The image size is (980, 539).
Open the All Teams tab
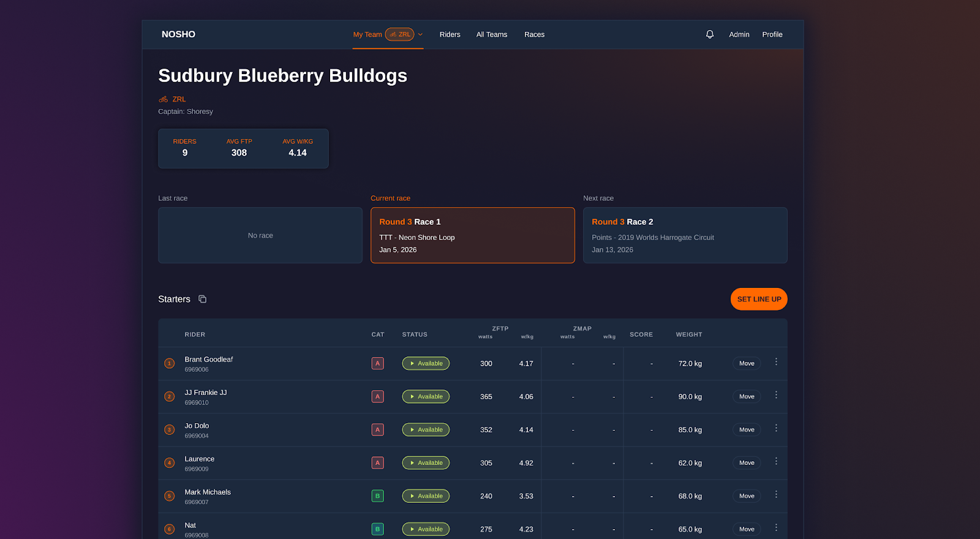(491, 34)
